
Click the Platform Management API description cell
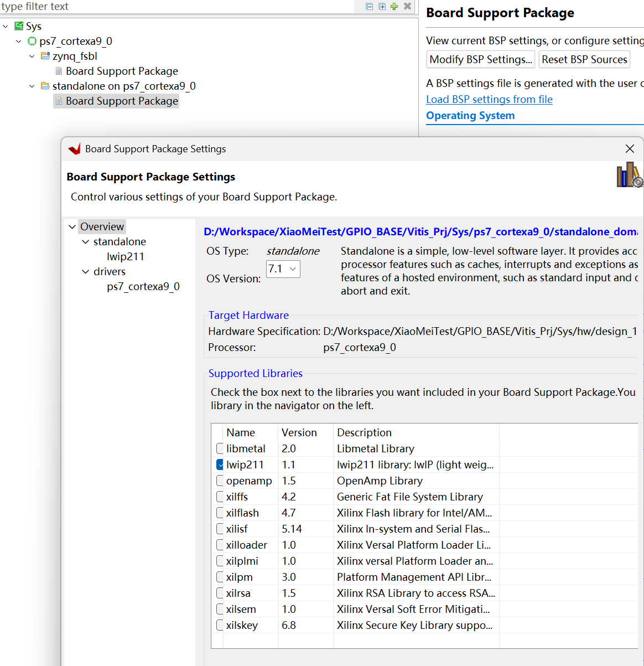click(414, 577)
